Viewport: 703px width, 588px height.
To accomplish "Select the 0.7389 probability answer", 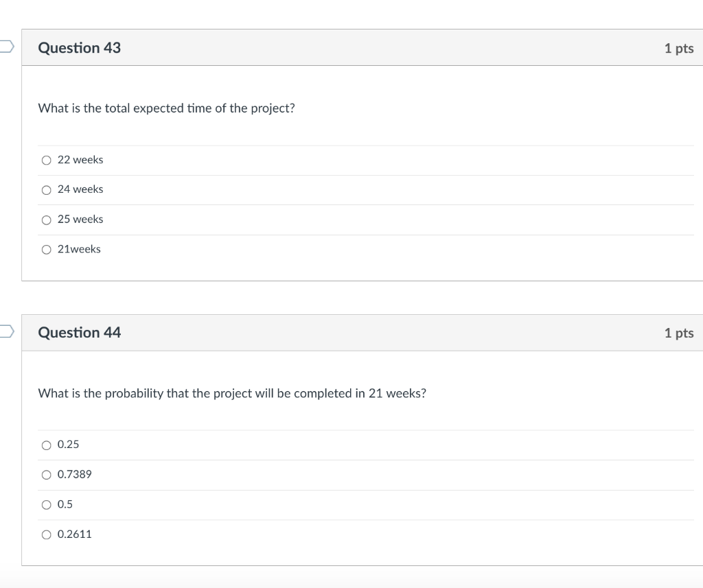I will 46,474.
